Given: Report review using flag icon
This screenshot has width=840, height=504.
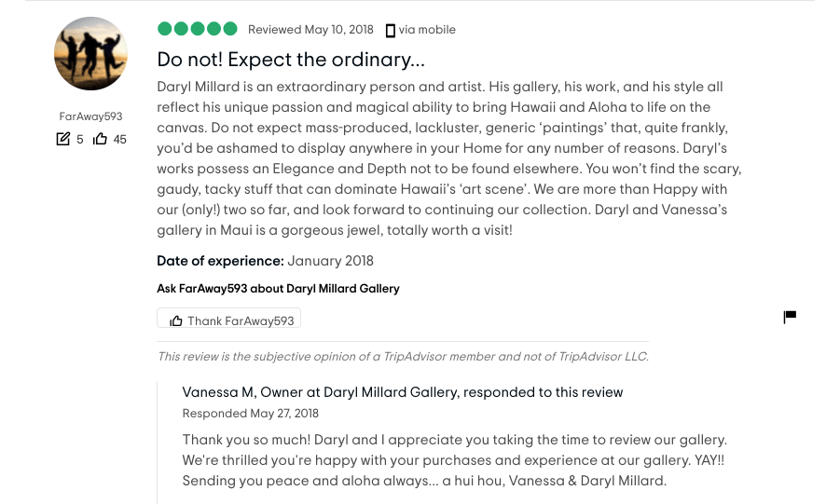Looking at the screenshot, I should pyautogui.click(x=790, y=317).
